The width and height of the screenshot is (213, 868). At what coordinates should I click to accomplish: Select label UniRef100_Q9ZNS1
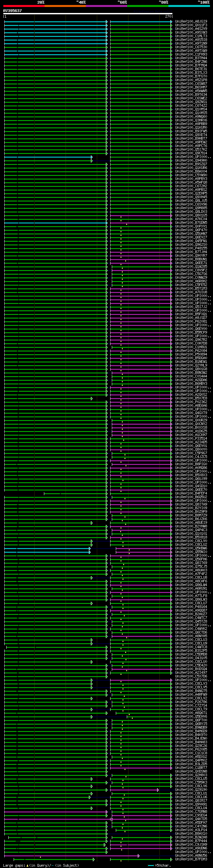click(191, 102)
